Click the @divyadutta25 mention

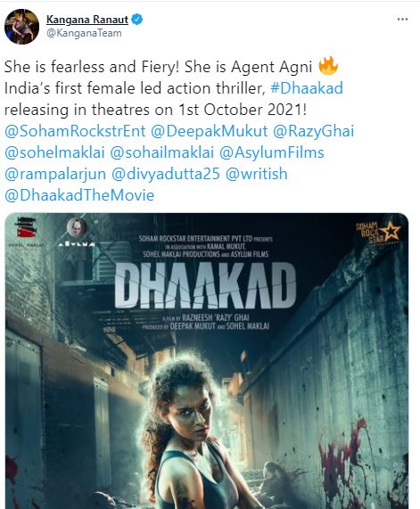[x=166, y=174]
